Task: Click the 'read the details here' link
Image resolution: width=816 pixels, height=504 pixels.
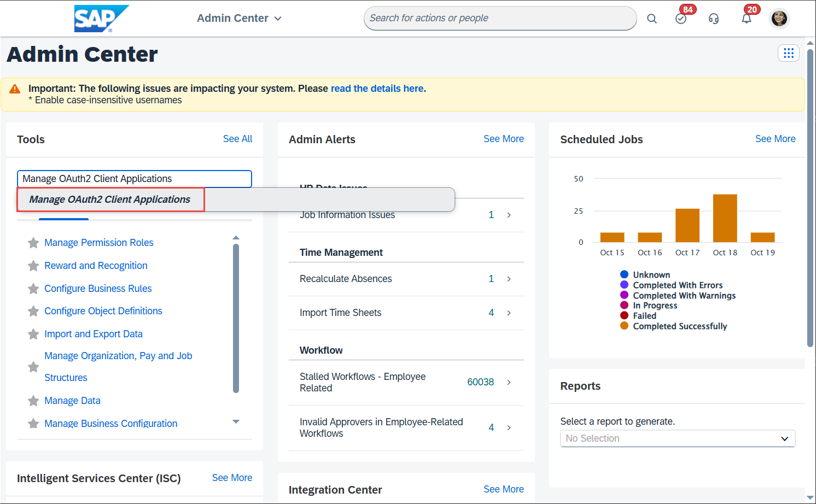Action: click(x=377, y=89)
